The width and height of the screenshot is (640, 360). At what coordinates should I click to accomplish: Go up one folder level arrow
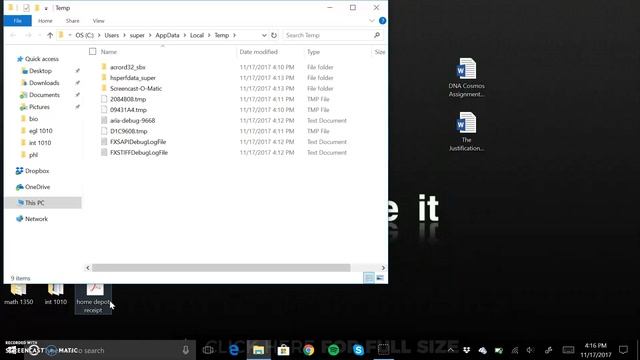(50, 36)
